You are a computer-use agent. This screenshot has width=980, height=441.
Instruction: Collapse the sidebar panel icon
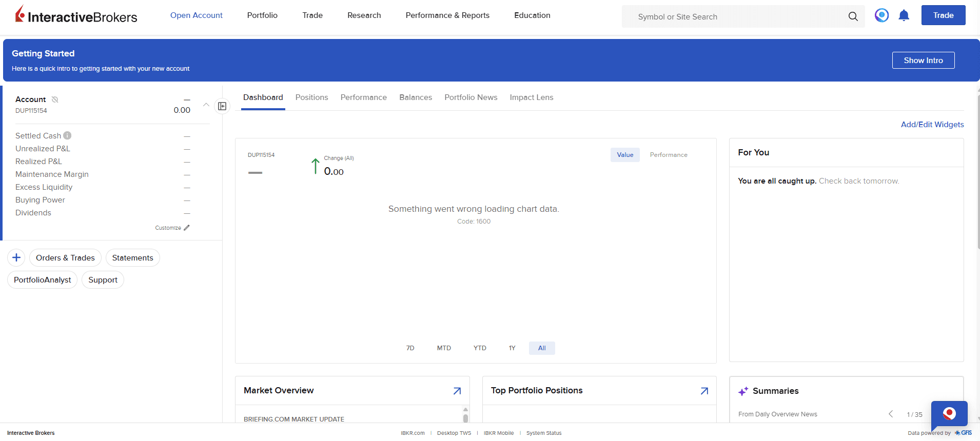(x=222, y=106)
